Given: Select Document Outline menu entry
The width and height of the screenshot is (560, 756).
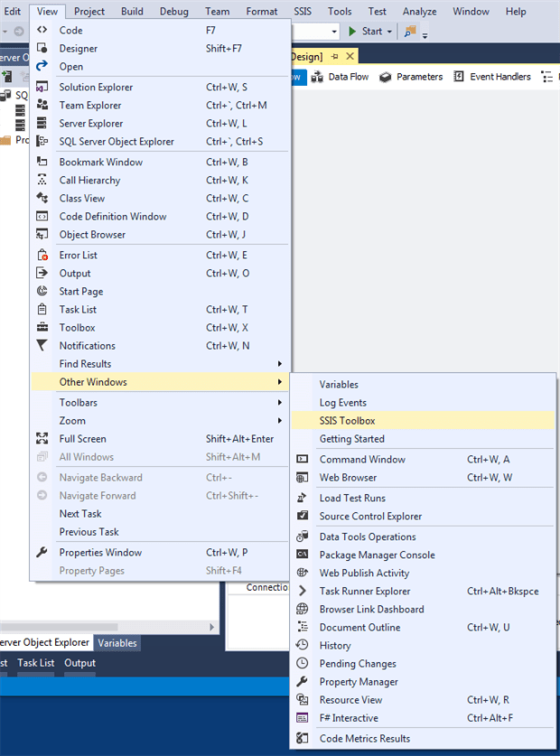Looking at the screenshot, I should [x=423, y=627].
